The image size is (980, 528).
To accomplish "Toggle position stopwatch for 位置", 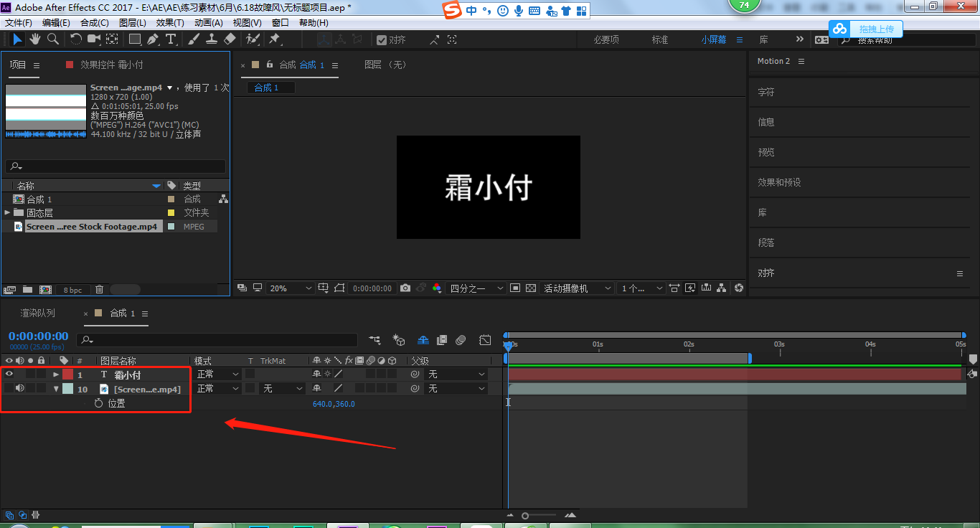I will (x=98, y=403).
